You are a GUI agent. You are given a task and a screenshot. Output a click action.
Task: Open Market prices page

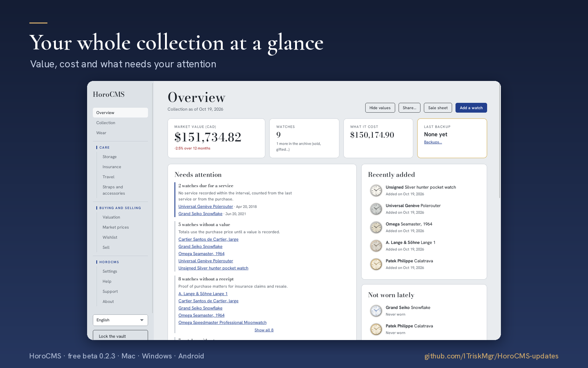116,227
